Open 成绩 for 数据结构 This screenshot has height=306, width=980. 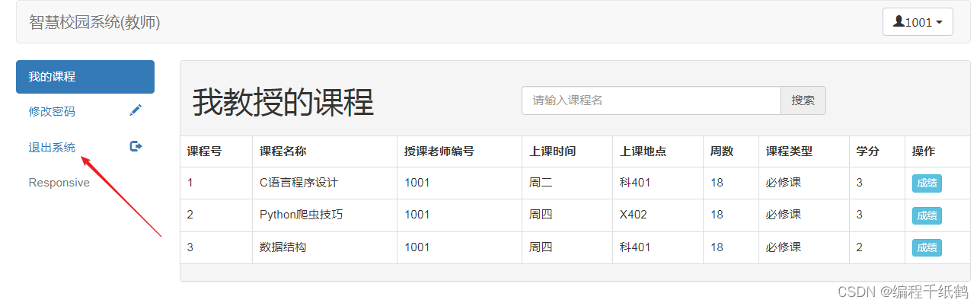click(x=927, y=247)
